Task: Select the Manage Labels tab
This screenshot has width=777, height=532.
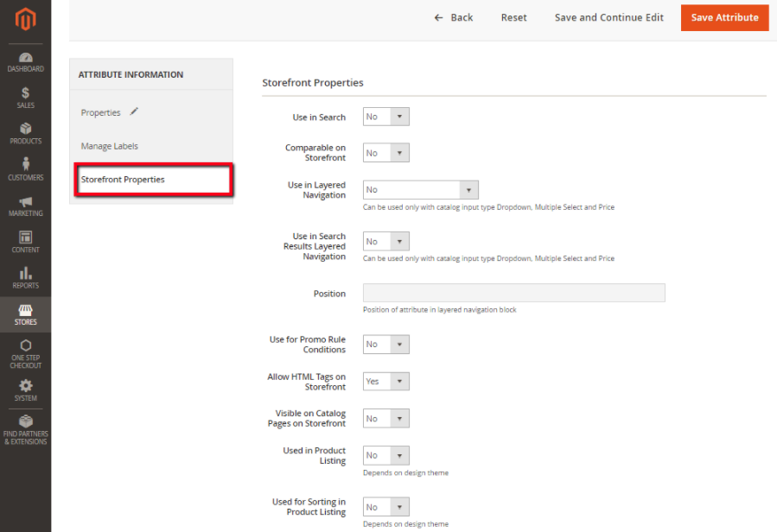Action: [110, 146]
